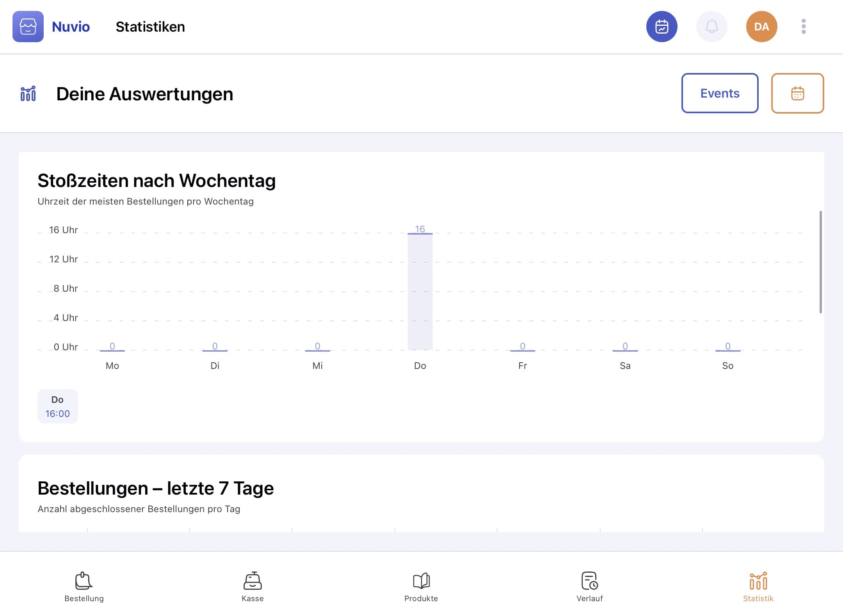843x616 pixels.
Task: Click the Do 16:00 summary chip
Action: (x=58, y=406)
